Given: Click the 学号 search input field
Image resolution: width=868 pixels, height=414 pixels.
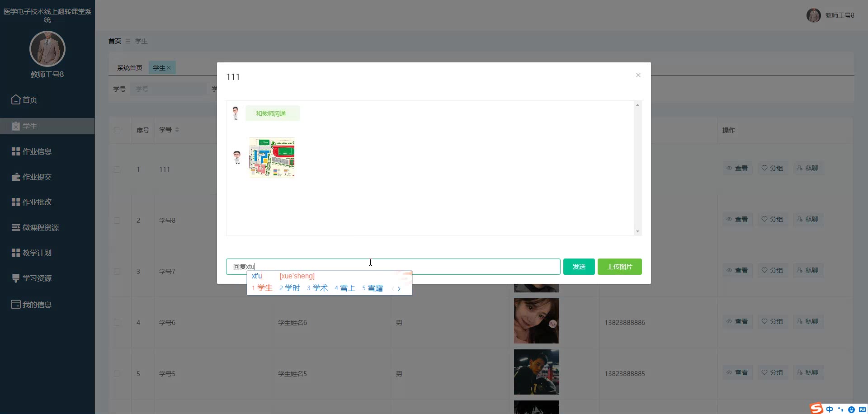Looking at the screenshot, I should [x=168, y=89].
